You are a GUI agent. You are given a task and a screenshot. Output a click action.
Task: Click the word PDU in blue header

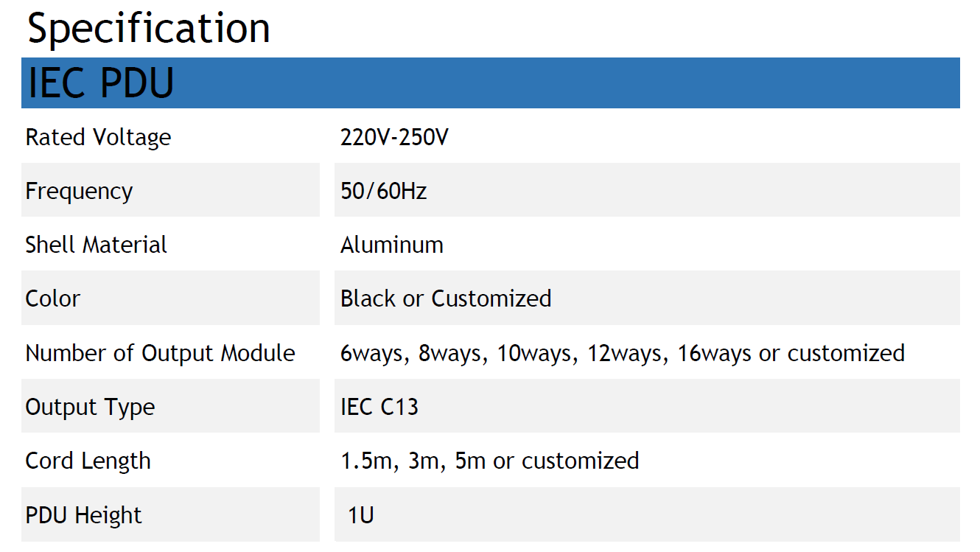pyautogui.click(x=137, y=83)
